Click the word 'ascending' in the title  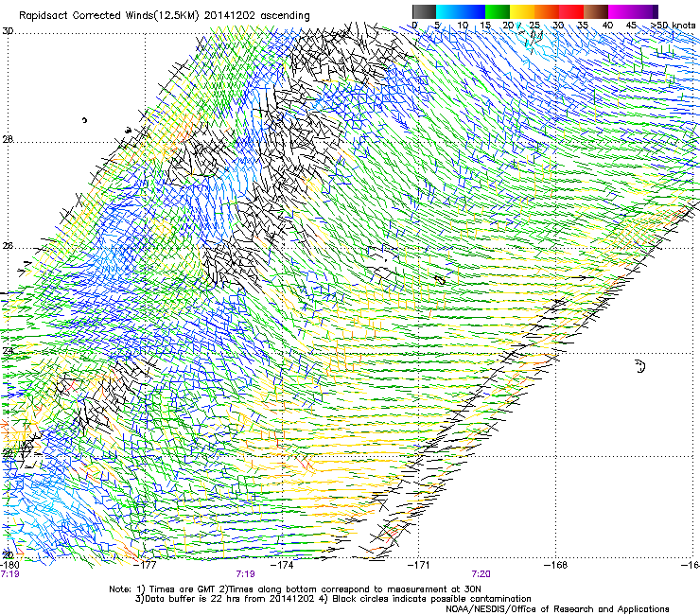(285, 16)
